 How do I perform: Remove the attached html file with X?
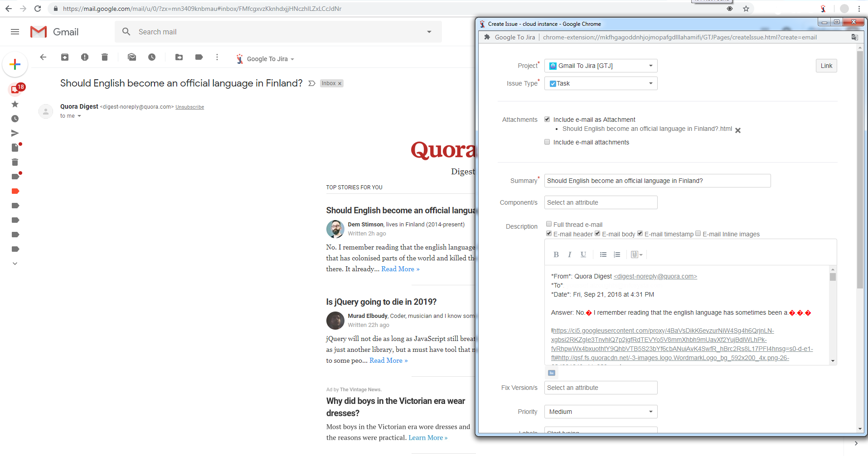click(x=737, y=130)
